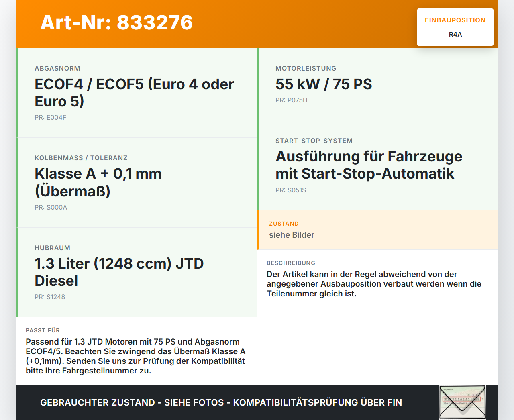Click the PASST FÜR label

(x=43, y=330)
